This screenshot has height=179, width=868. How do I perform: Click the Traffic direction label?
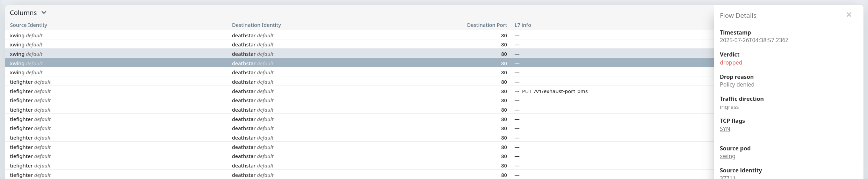click(742, 99)
